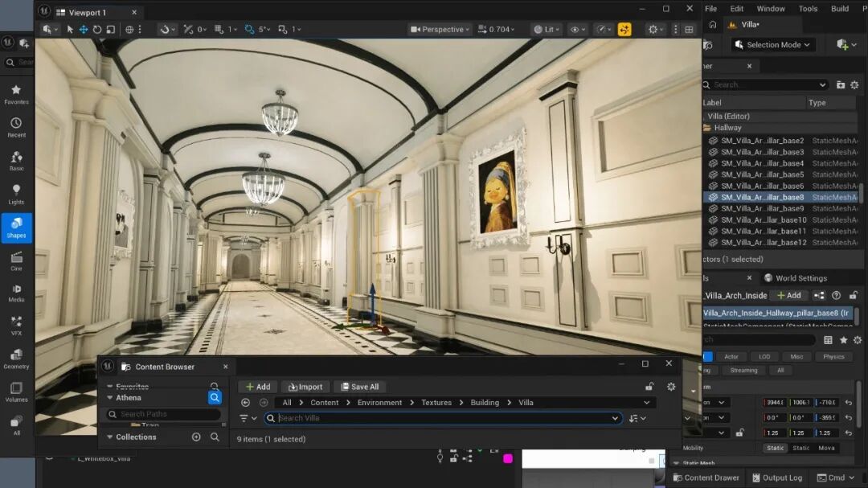Switch to the World Settings tab
The width and height of the screenshot is (868, 488).
795,278
